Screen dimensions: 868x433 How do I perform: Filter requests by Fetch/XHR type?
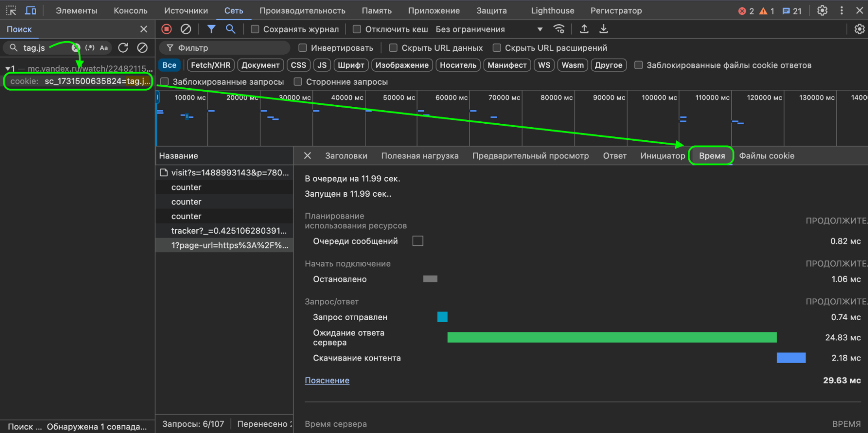[211, 65]
